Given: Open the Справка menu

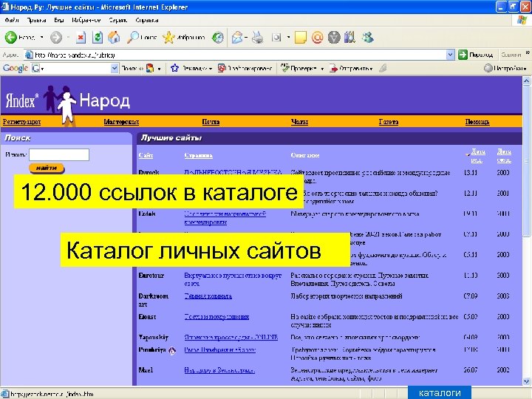Looking at the screenshot, I should point(146,20).
